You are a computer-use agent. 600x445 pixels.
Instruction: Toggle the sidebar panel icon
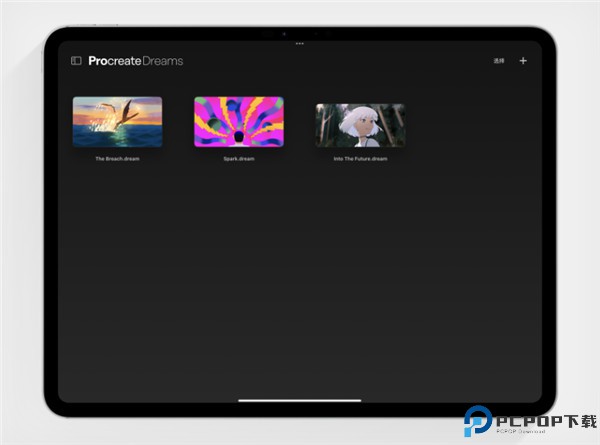[x=76, y=61]
